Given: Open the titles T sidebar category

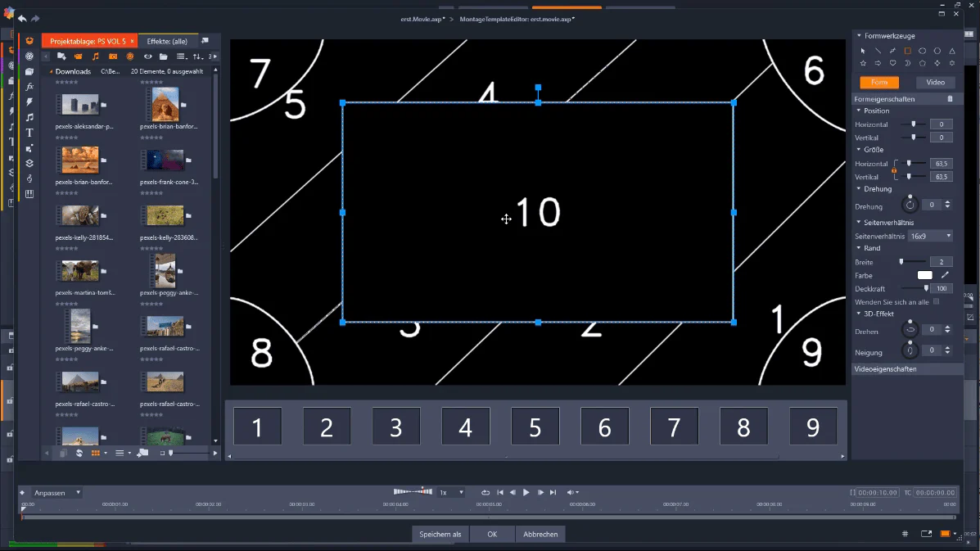Looking at the screenshot, I should point(29,133).
